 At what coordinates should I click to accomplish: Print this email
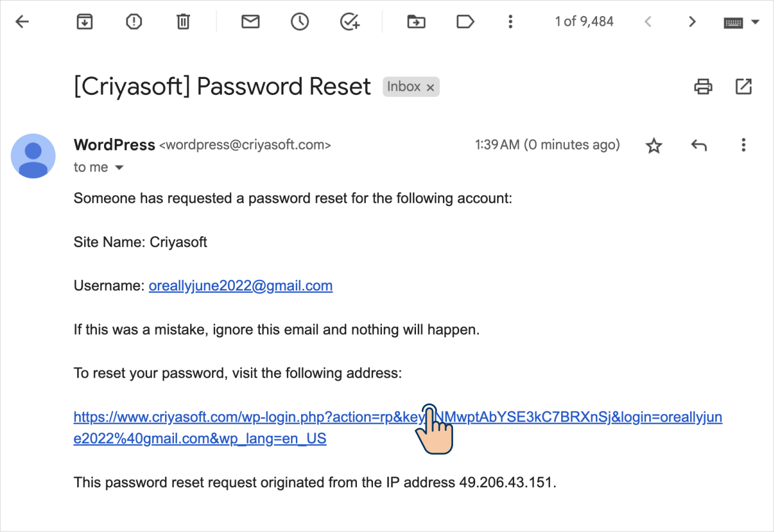pos(703,87)
